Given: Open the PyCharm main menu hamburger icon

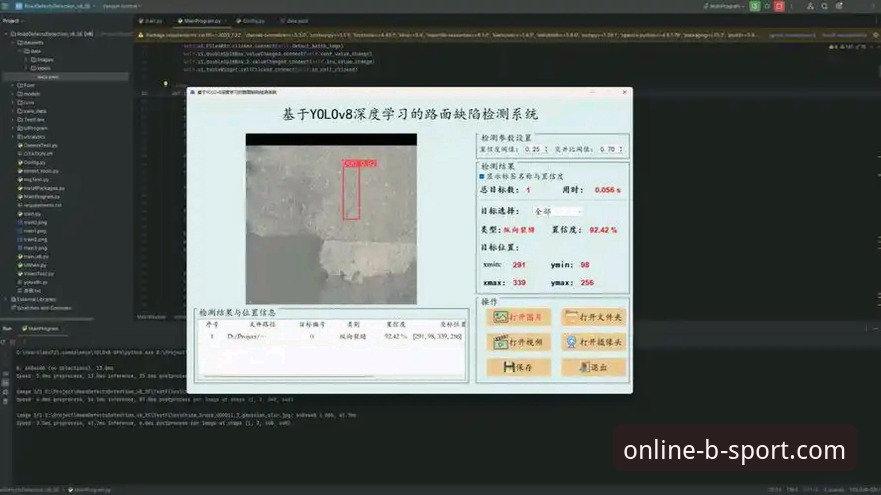Looking at the screenshot, I should coord(5,6).
